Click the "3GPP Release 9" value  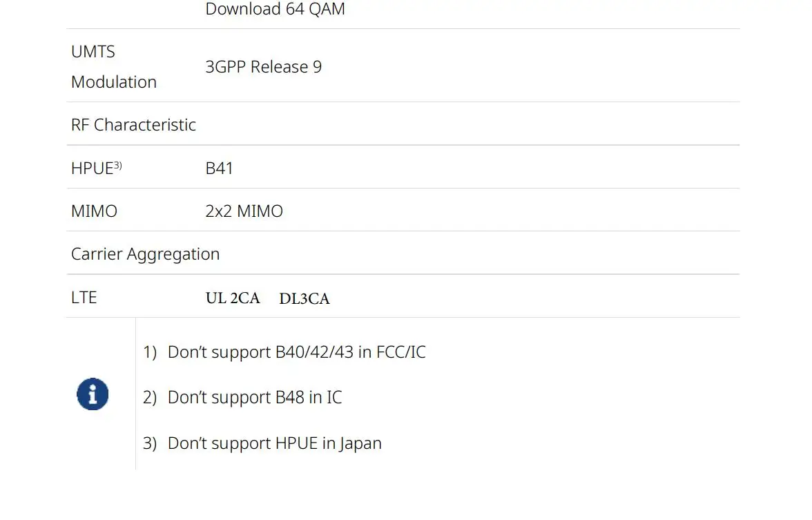(x=263, y=67)
